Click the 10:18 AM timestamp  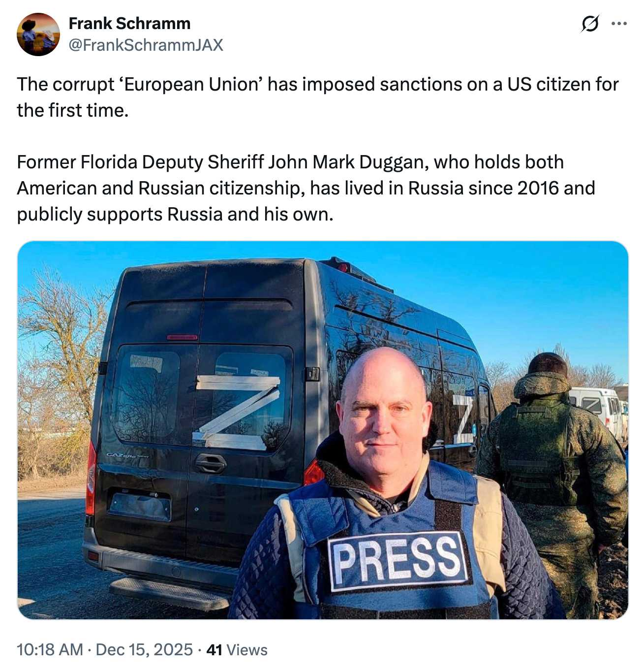tap(50, 649)
